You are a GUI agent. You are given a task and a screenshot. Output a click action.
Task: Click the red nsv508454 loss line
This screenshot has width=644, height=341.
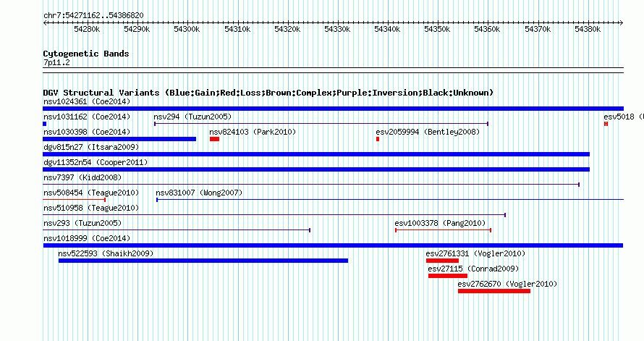point(75,200)
